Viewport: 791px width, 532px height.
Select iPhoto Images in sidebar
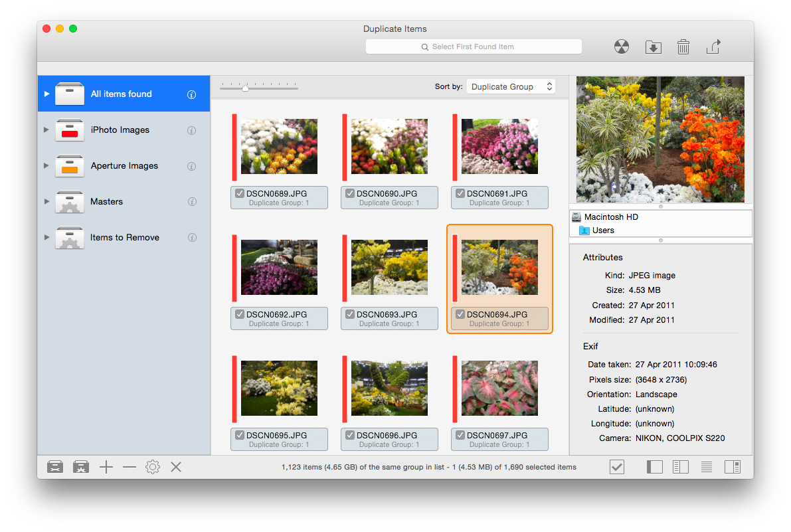click(x=124, y=130)
